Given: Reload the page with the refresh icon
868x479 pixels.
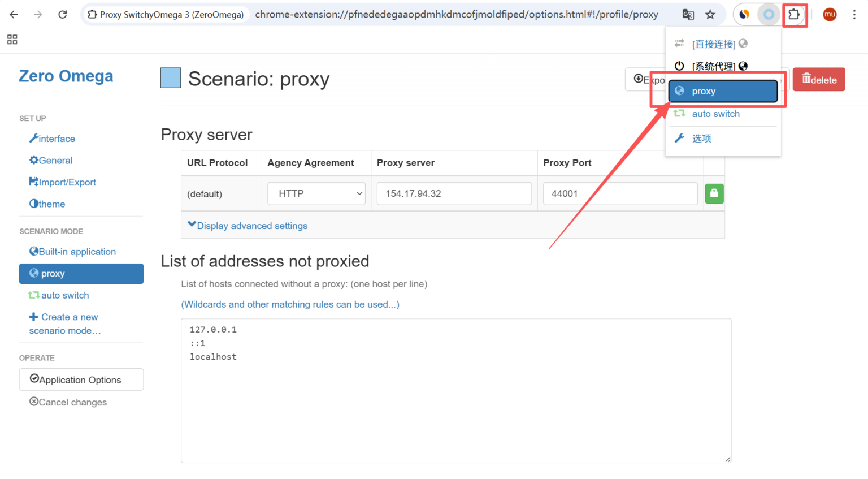Looking at the screenshot, I should [x=63, y=15].
